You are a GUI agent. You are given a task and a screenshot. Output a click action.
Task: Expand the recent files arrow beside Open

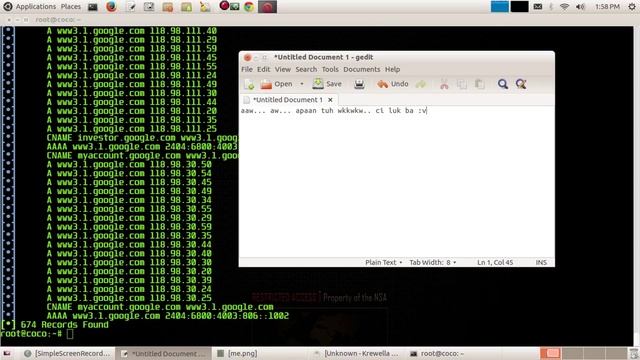[302, 84]
